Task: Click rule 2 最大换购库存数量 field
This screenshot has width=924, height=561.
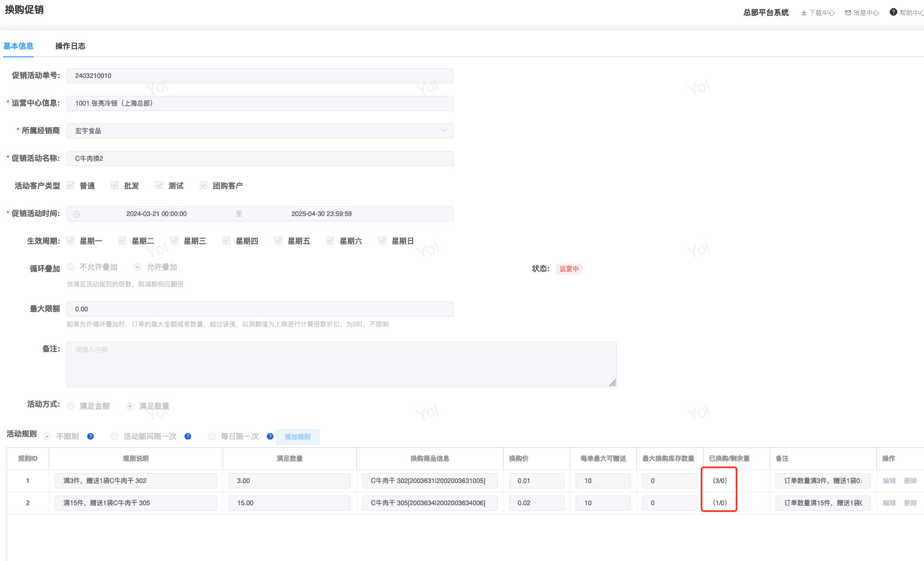Action: (670, 503)
